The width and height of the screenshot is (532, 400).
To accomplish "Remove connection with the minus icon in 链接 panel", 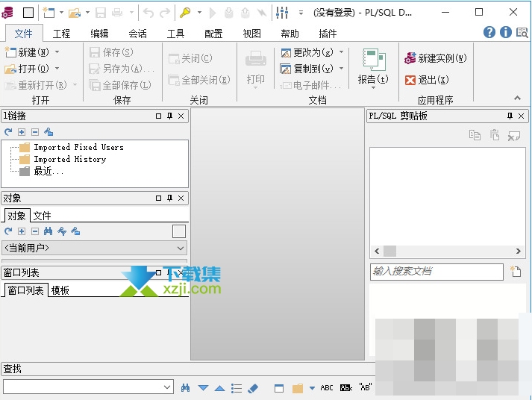I will coord(35,131).
